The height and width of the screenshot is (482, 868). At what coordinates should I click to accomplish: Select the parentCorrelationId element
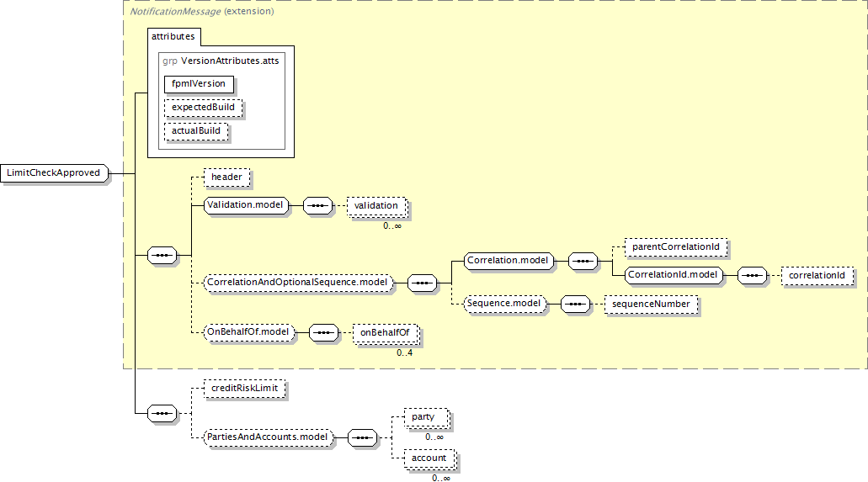point(676,246)
